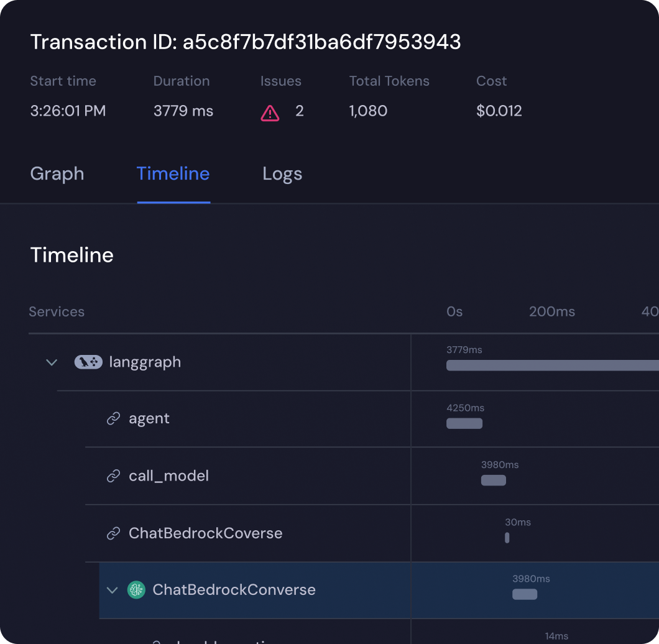Switch to the Graph tab
Image resolution: width=659 pixels, height=644 pixels.
57,173
